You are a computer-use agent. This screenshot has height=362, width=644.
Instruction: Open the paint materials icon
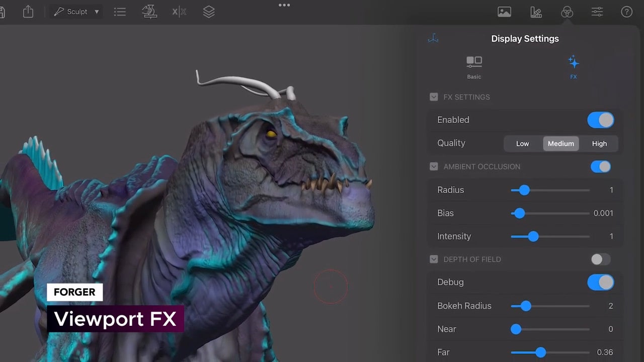coord(536,12)
